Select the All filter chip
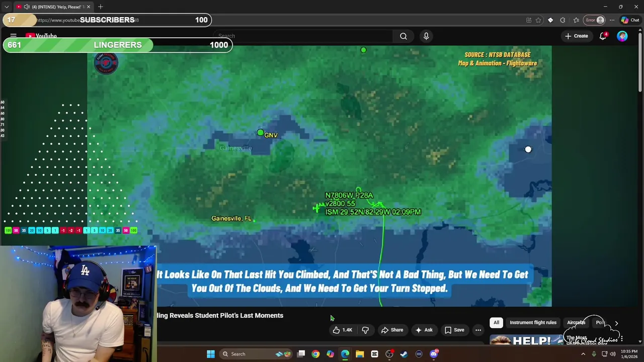The width and height of the screenshot is (644, 362). [496, 322]
